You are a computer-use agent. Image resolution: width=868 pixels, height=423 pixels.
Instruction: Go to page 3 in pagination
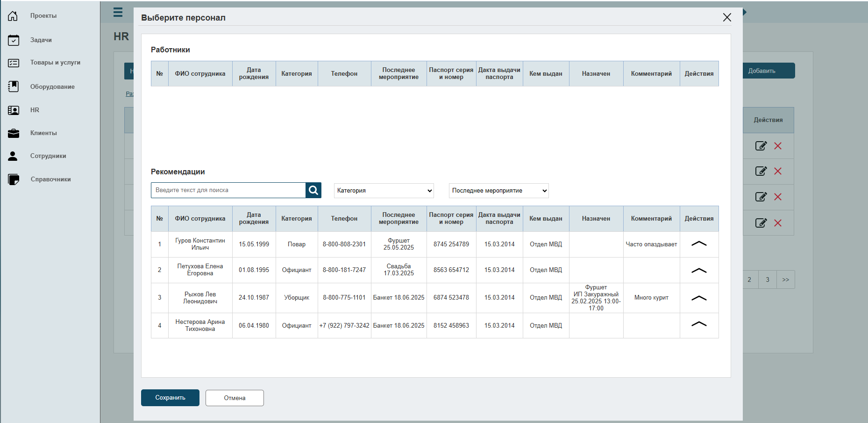pyautogui.click(x=768, y=280)
